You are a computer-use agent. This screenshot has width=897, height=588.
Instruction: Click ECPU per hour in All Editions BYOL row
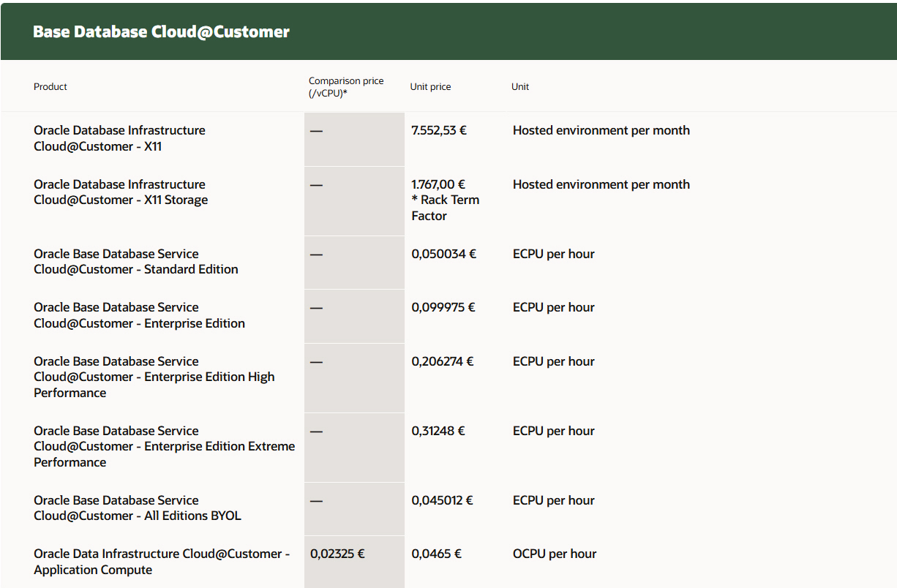554,500
